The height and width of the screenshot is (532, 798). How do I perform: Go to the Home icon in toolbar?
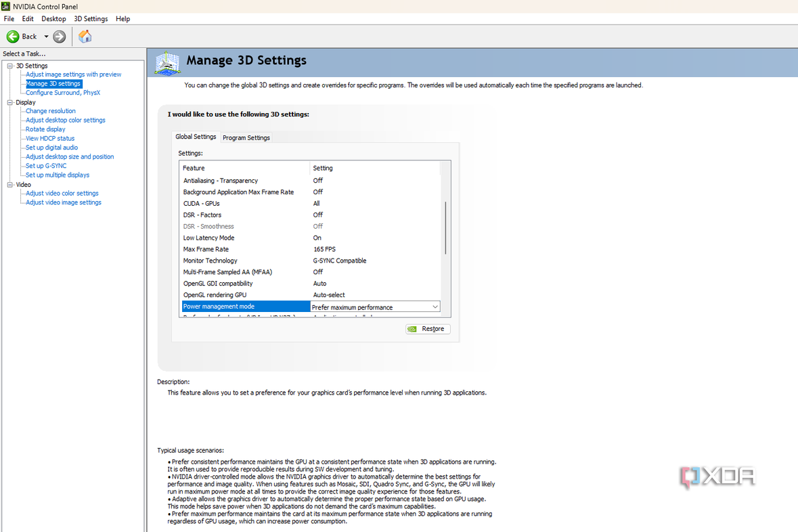coord(85,36)
